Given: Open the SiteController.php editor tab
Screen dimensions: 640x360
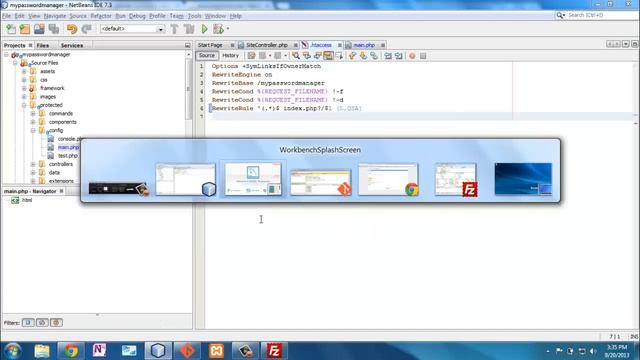Looking at the screenshot, I should pyautogui.click(x=267, y=45).
